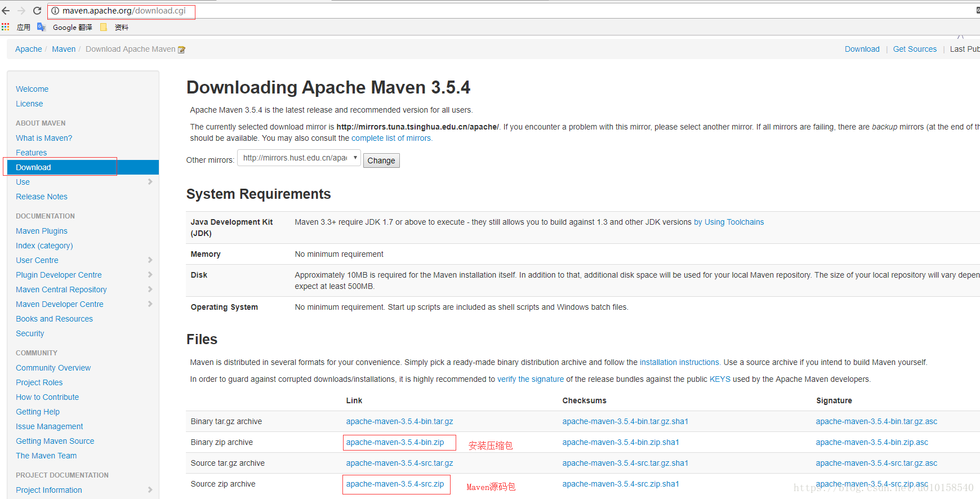This screenshot has width=980, height=499.
Task: Expand Project Information submenu arrow
Action: click(x=150, y=489)
